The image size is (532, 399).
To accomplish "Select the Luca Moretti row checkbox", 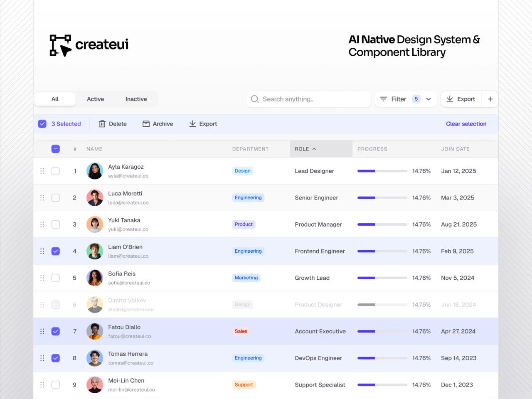I will [x=56, y=198].
